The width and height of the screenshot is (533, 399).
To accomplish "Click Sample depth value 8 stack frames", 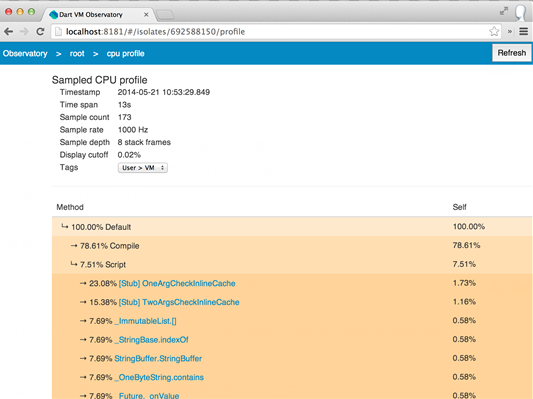I will click(x=144, y=142).
